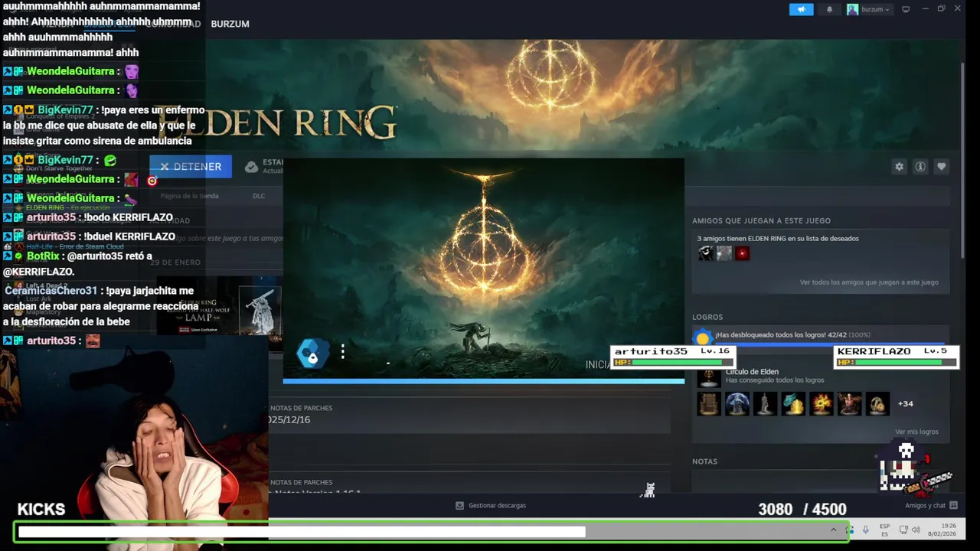
Task: Open Ver todos los amigos que juegan link
Action: [869, 282]
